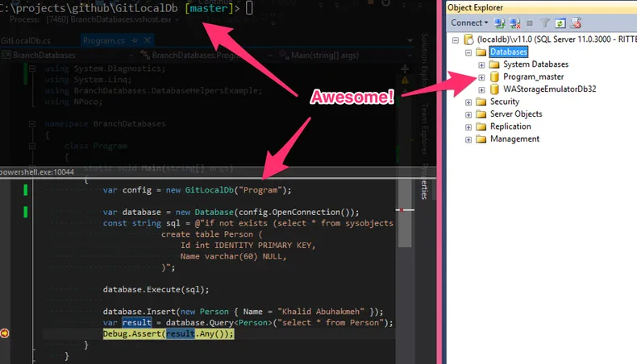Open the editor tab overflow dropdown arrow
Viewport: 637px width, 364px height.
point(410,40)
